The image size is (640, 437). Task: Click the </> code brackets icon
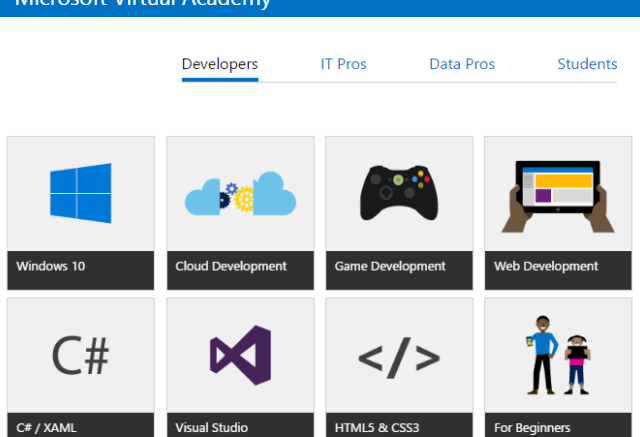[x=399, y=357]
